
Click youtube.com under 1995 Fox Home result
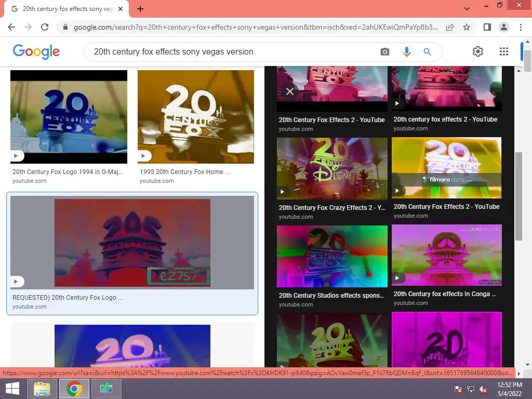[157, 181]
